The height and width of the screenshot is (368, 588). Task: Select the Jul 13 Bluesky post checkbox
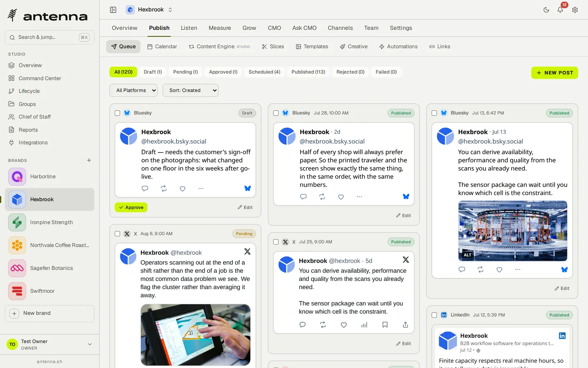(434, 113)
